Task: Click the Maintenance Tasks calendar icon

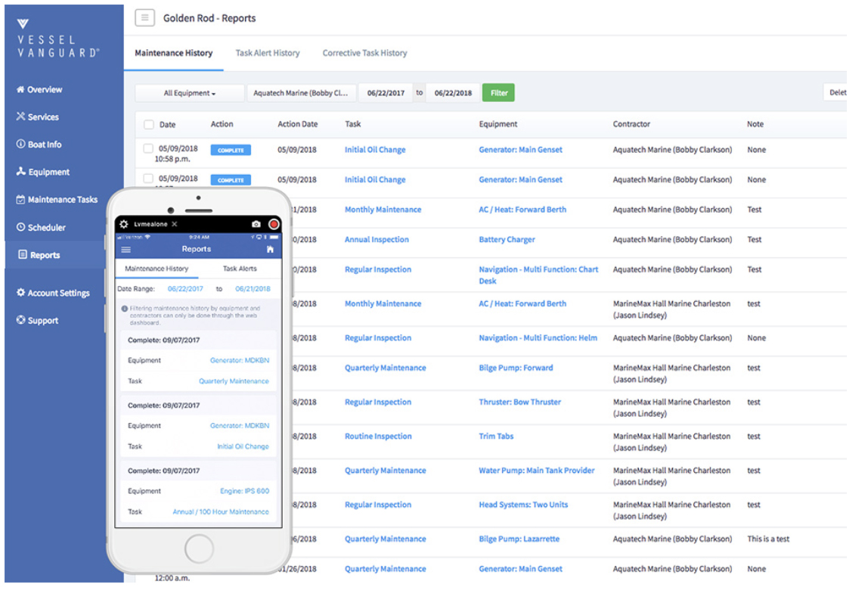Action: pos(20,199)
